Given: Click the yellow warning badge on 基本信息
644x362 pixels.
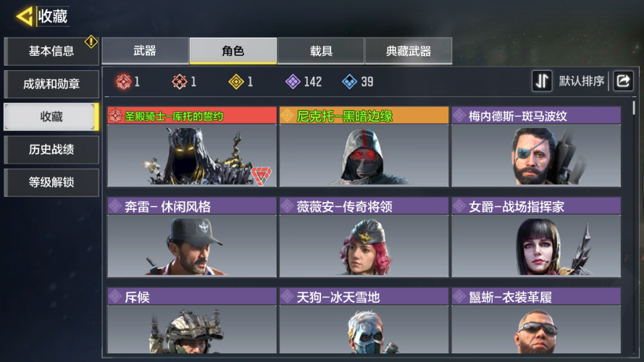Looking at the screenshot, I should click(x=91, y=41).
